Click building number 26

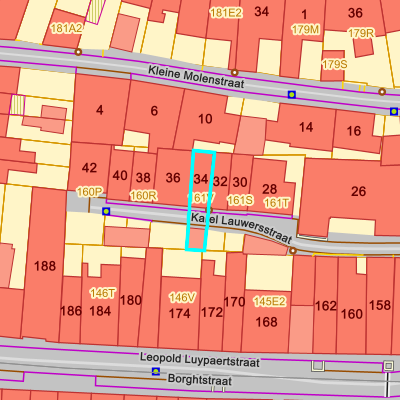[358, 191]
